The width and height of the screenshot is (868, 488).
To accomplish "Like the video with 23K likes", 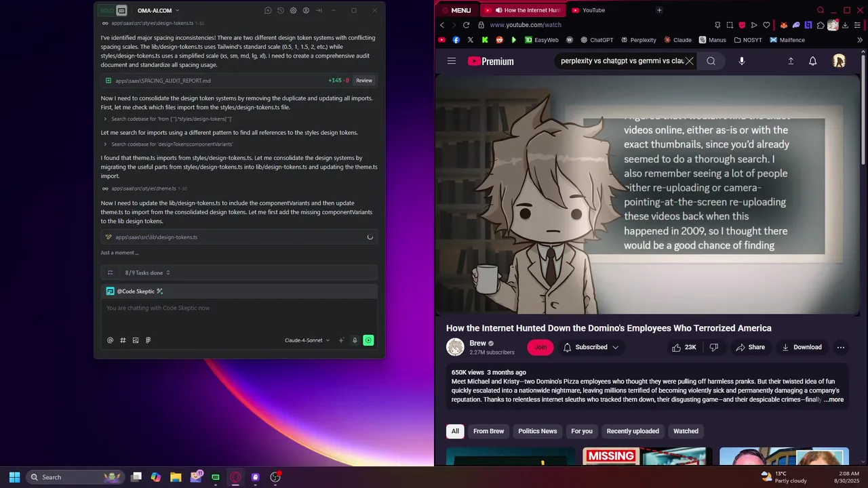I will (684, 347).
